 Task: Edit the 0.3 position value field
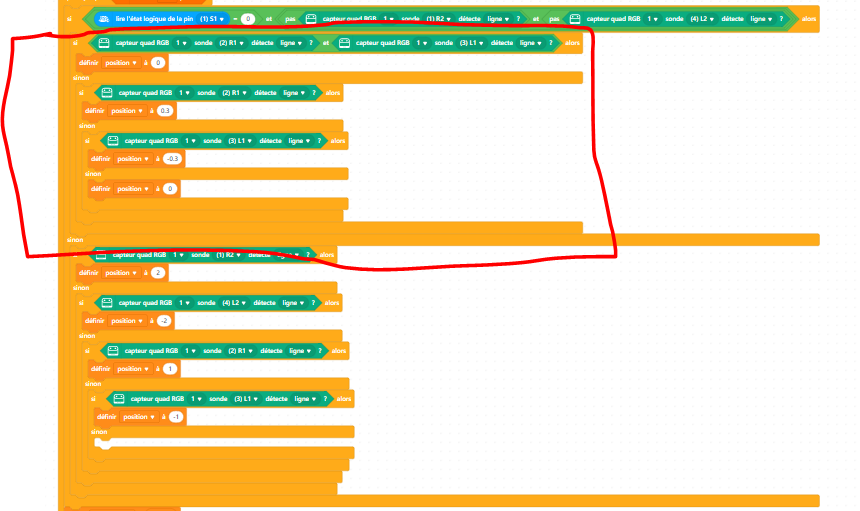(165, 110)
